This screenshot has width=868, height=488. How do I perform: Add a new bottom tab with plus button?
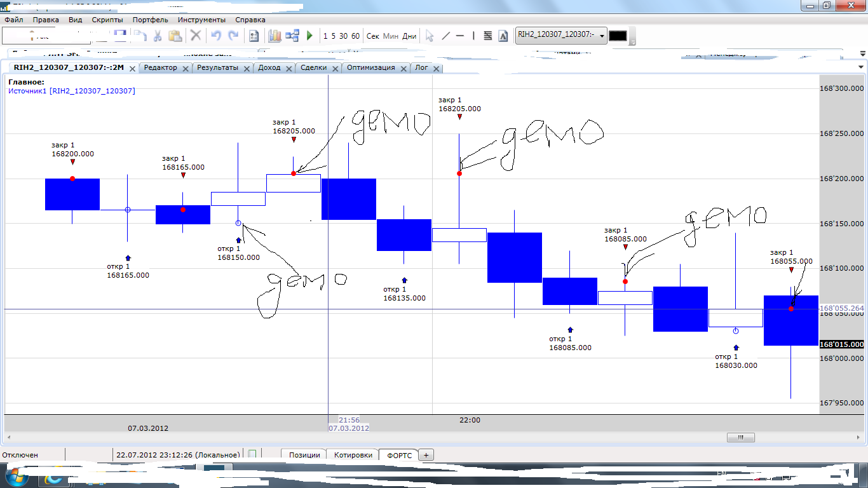pyautogui.click(x=426, y=455)
